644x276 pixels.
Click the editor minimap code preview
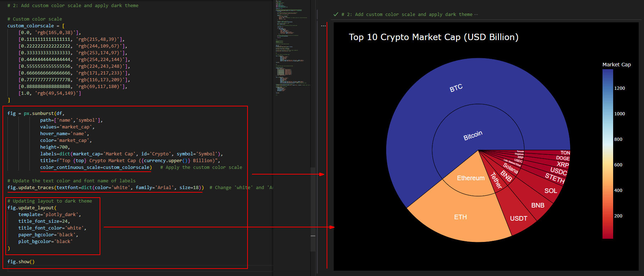(x=292, y=48)
